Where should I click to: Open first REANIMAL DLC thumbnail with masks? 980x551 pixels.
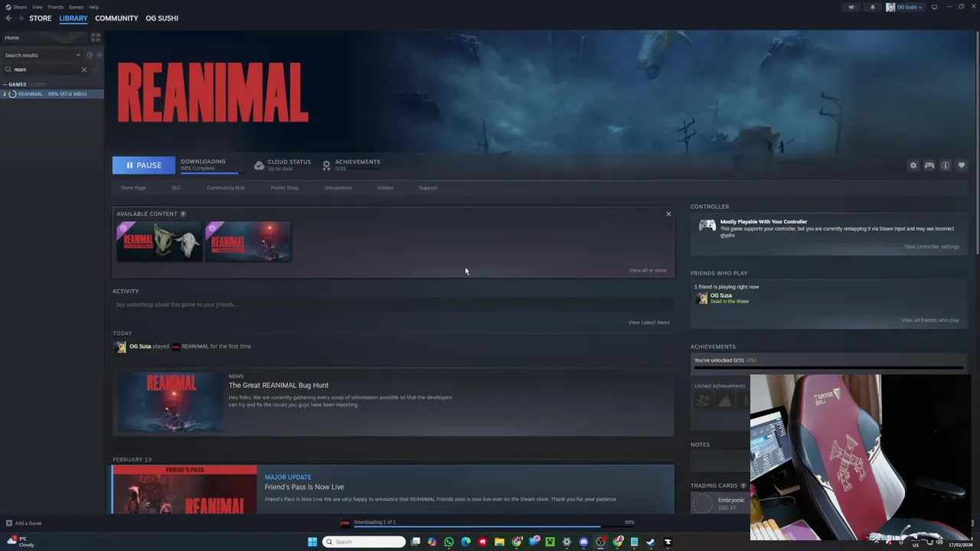click(159, 242)
